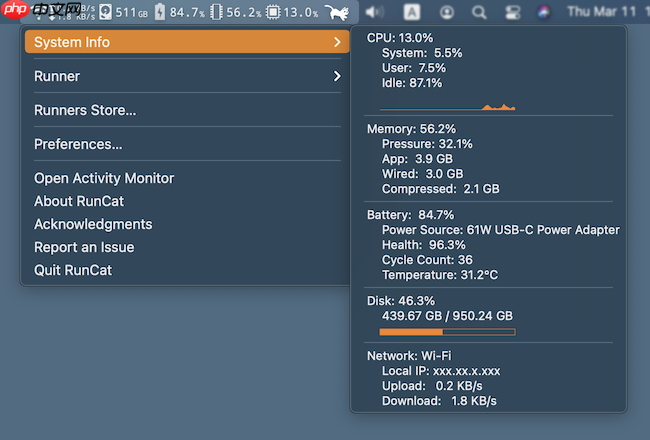This screenshot has height=440, width=650.
Task: Click the Siri icon in menu bar
Action: (x=543, y=12)
